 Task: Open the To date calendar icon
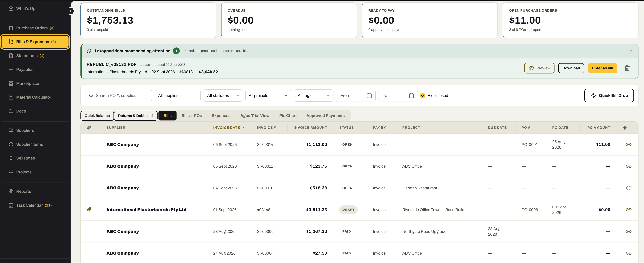(411, 96)
